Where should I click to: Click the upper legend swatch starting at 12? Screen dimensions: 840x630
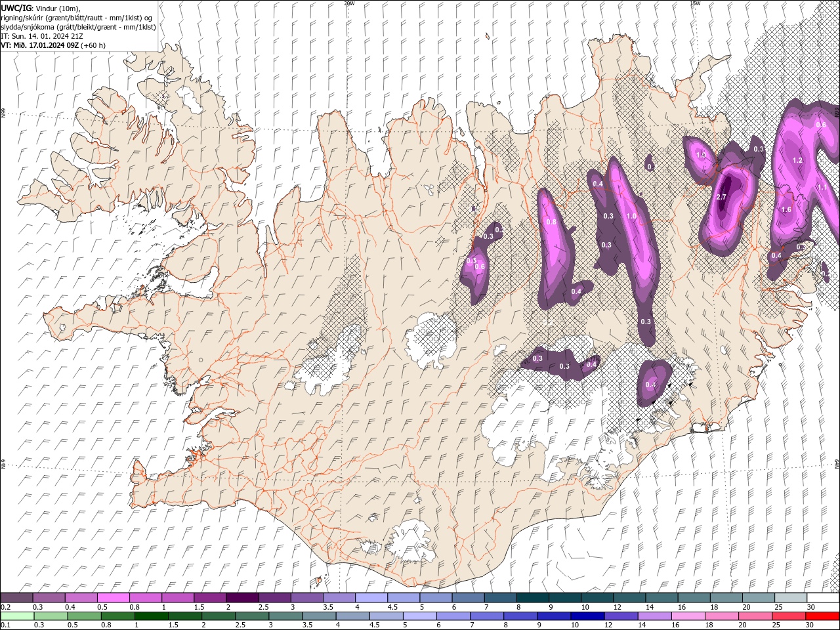629,598
